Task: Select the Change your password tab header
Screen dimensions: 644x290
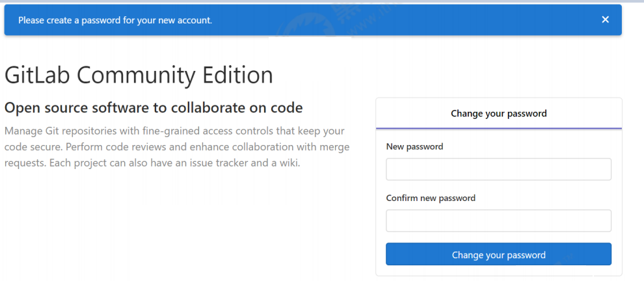Action: (x=498, y=113)
